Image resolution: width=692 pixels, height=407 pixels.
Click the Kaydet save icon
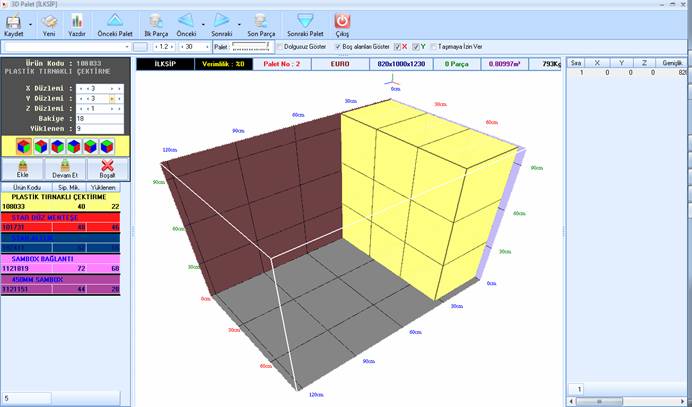(14, 20)
